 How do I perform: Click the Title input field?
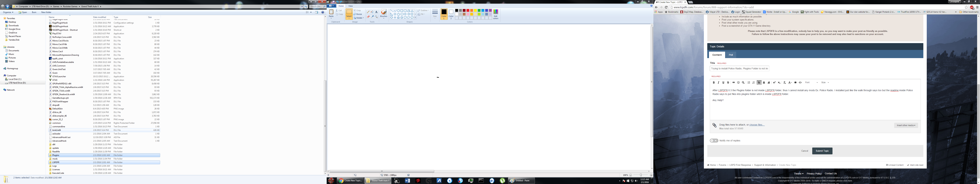click(739, 68)
